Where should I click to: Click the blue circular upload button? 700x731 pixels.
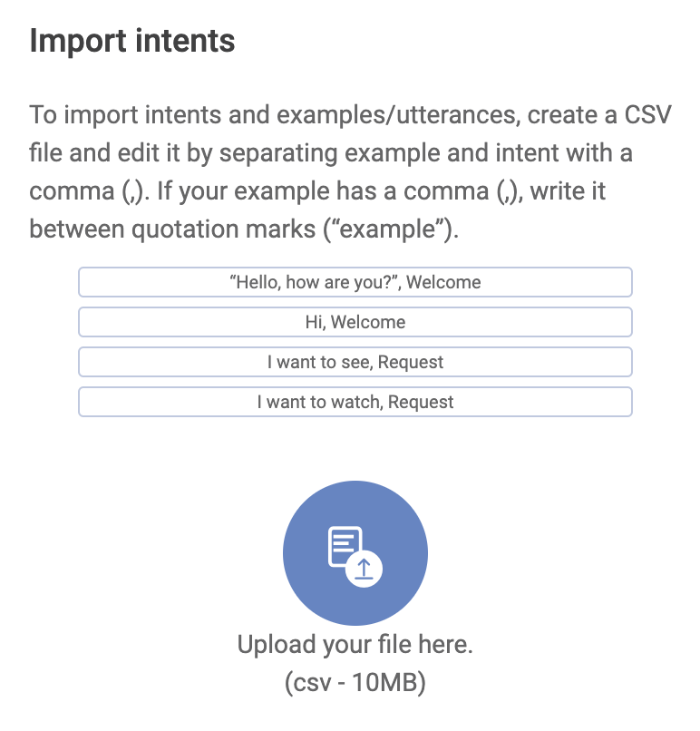tap(355, 552)
